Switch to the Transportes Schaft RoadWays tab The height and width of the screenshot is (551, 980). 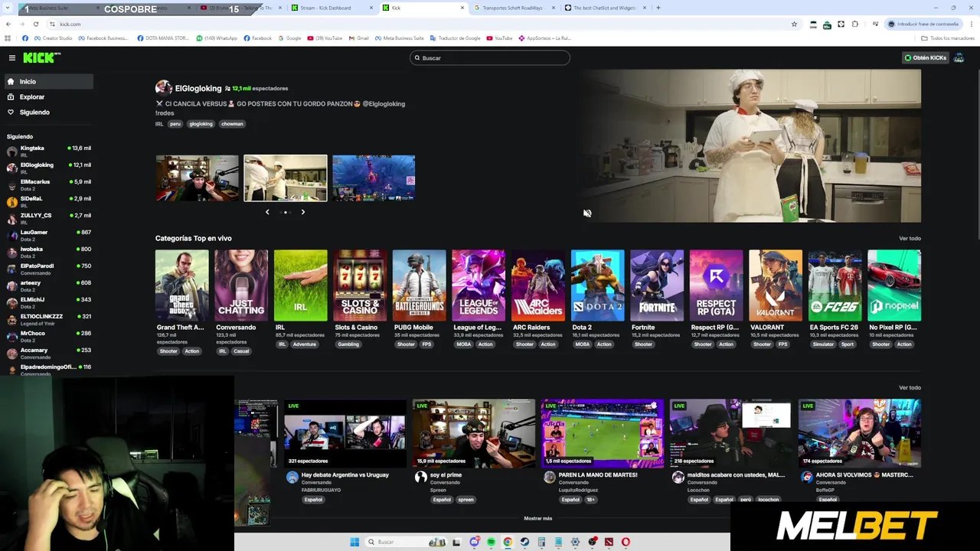click(513, 8)
